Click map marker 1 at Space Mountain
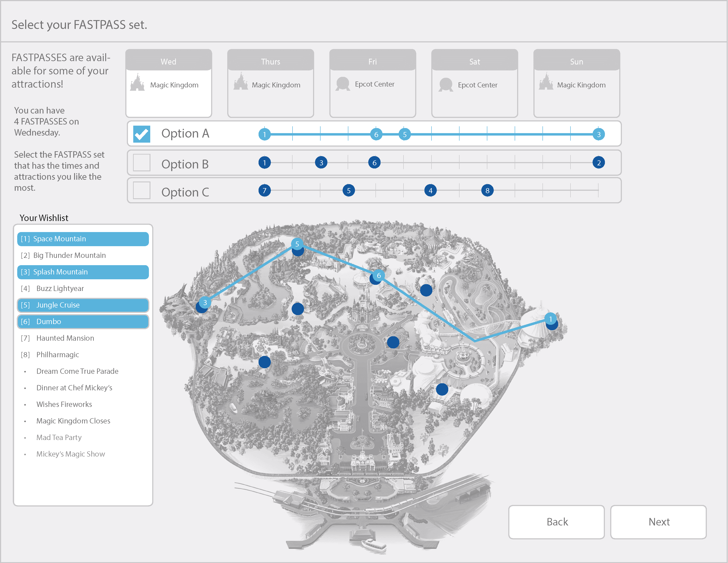Viewport: 728px width, 563px height. [x=551, y=319]
